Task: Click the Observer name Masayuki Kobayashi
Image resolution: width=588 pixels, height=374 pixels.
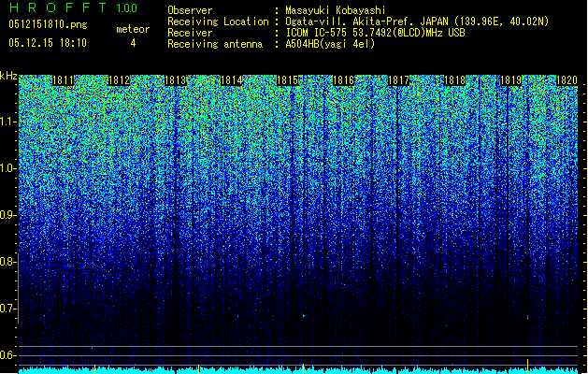Action: click(x=336, y=10)
